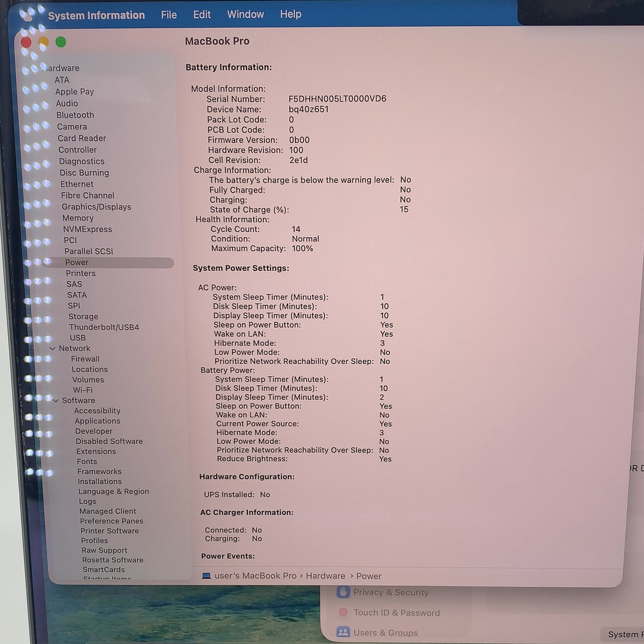
Task: Select Apple Pay in the sidebar
Action: [75, 92]
